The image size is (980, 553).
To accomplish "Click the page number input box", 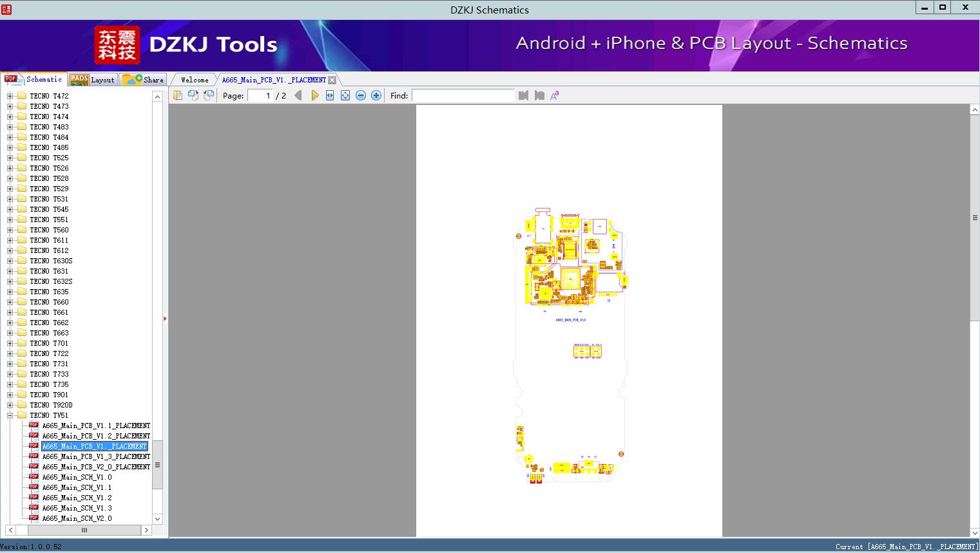I will pos(260,95).
